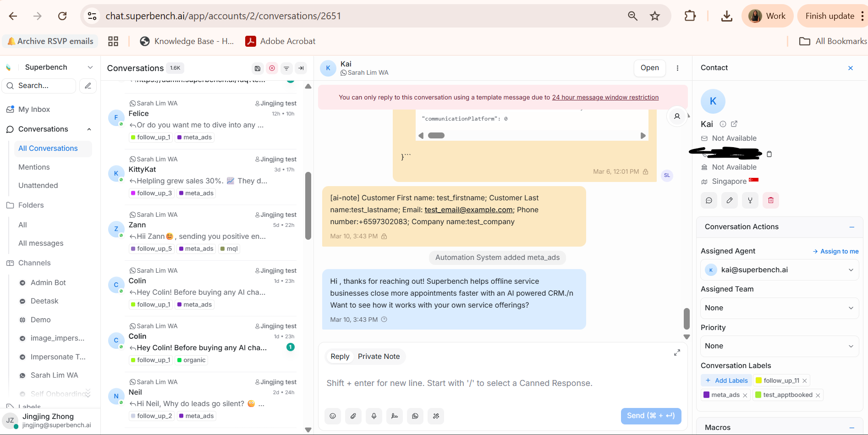Open WhatsApp templates icon in reply toolbar
The width and height of the screenshot is (868, 435).
[415, 416]
